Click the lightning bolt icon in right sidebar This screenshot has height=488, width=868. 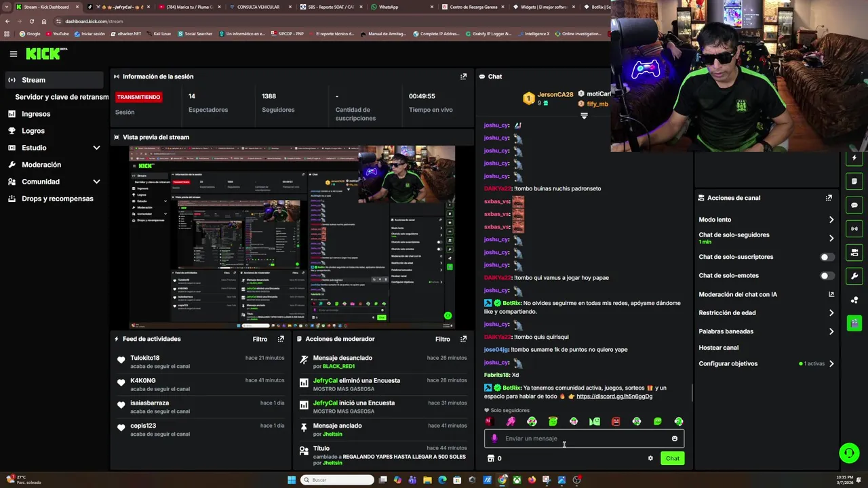click(854, 158)
